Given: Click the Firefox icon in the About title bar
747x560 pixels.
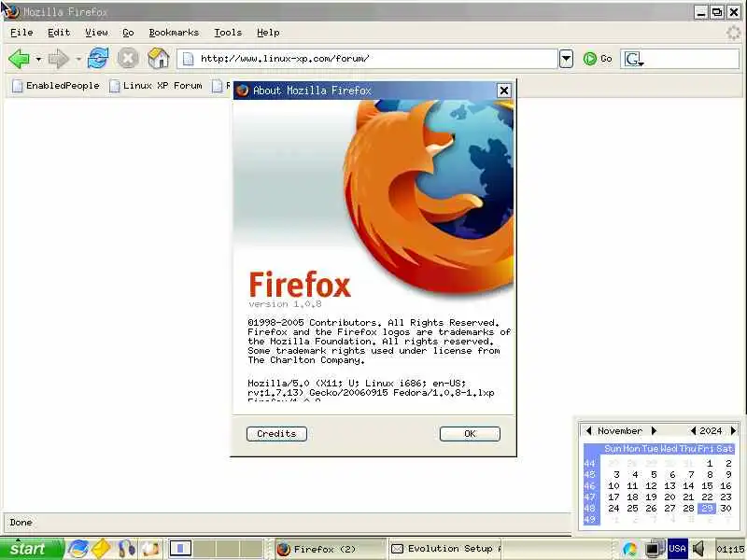Looking at the screenshot, I should click(x=243, y=91).
